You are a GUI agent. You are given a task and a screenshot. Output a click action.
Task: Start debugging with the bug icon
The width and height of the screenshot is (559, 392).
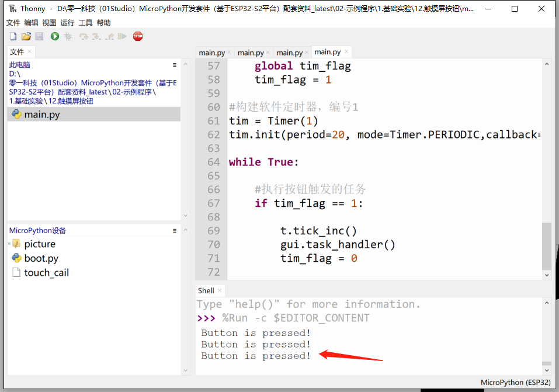tap(68, 36)
